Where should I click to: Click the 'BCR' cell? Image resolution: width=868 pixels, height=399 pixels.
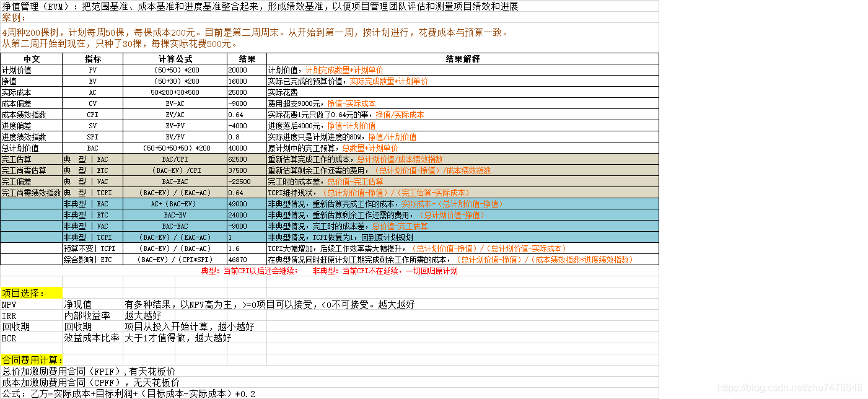click(32, 338)
